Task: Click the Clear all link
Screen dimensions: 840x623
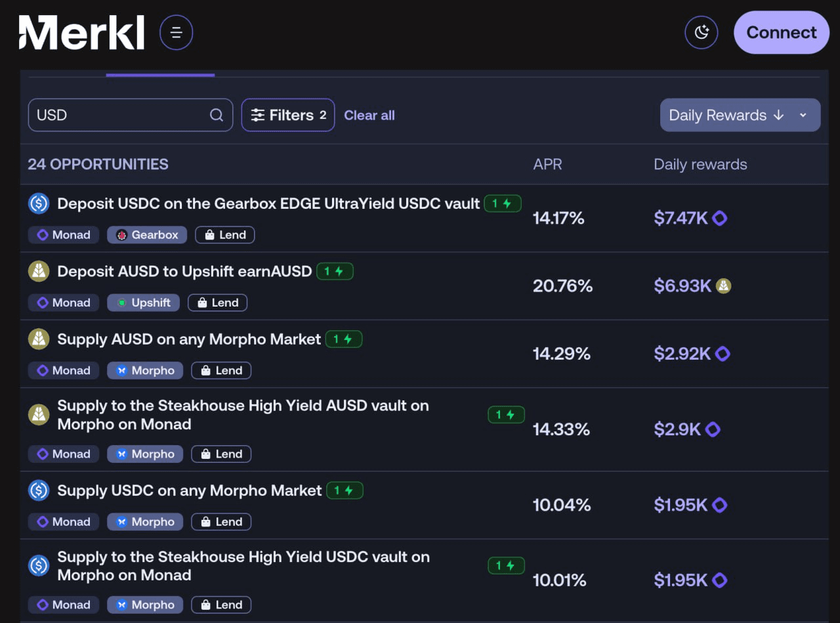Action: 369,116
